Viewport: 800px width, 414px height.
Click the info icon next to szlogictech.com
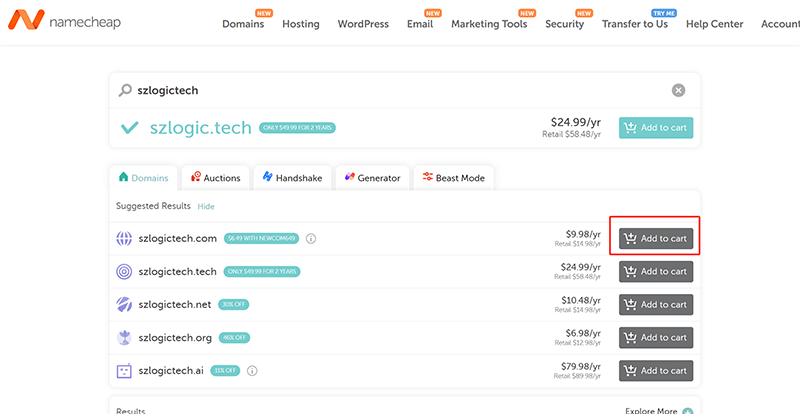[x=311, y=238]
